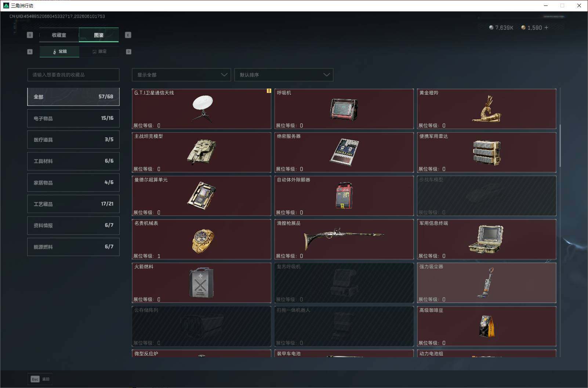
Task: Click the collection list vertical scrollbar
Action: [560, 145]
